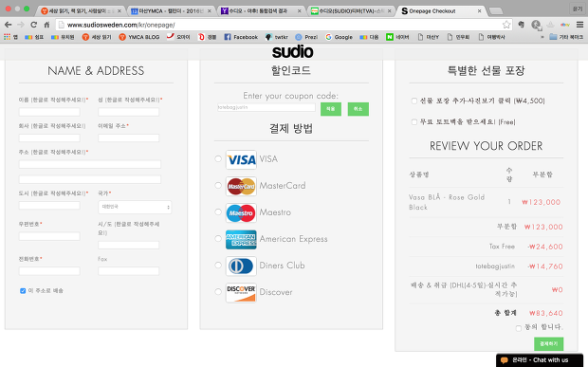Screen dimensions: 588x367
Task: Select the Maestro radio button
Action: pyautogui.click(x=218, y=212)
